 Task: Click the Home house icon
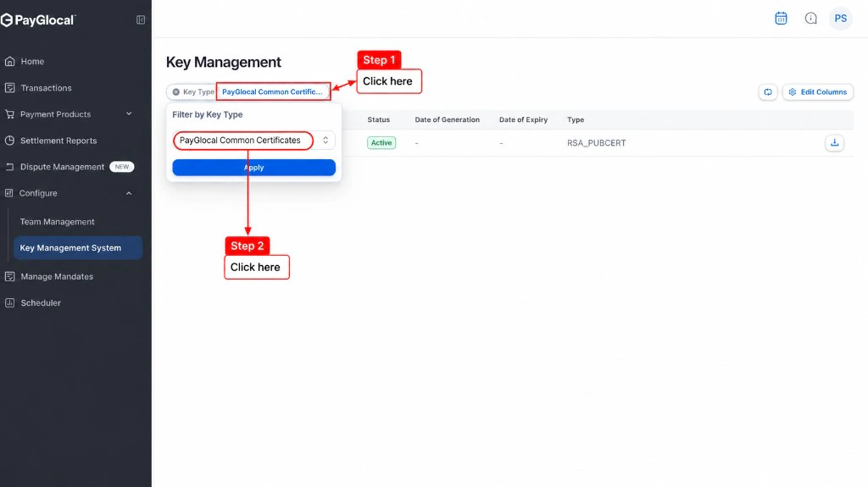9,62
